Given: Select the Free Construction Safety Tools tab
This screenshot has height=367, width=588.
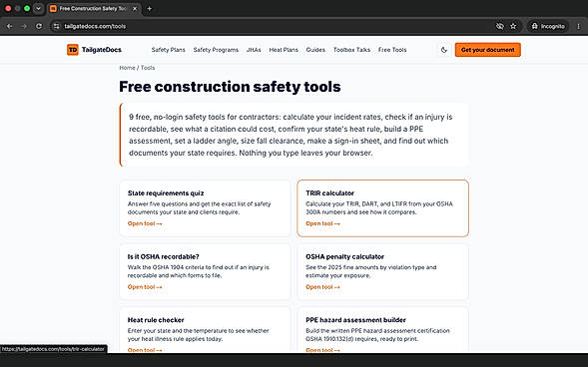Looking at the screenshot, I should (94, 9).
